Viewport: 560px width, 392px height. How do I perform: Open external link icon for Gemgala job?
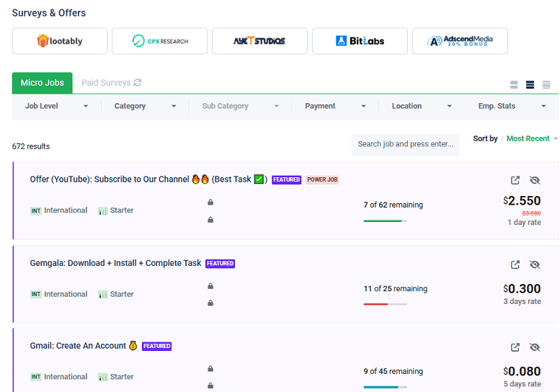515,264
